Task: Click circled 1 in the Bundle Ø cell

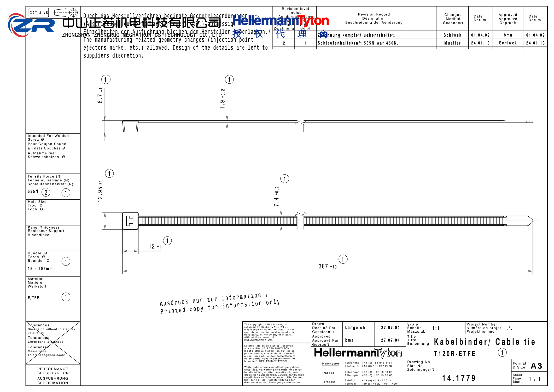Action: 66,261
